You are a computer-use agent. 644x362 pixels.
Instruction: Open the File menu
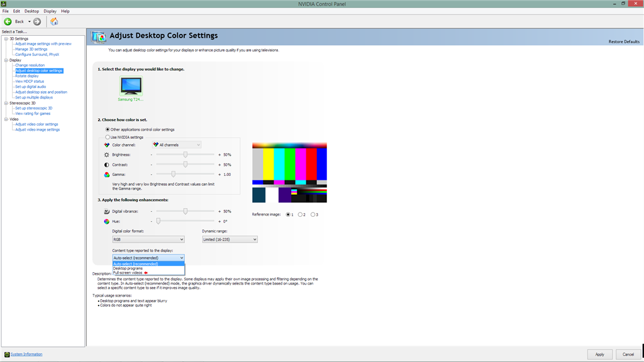[x=5, y=11]
